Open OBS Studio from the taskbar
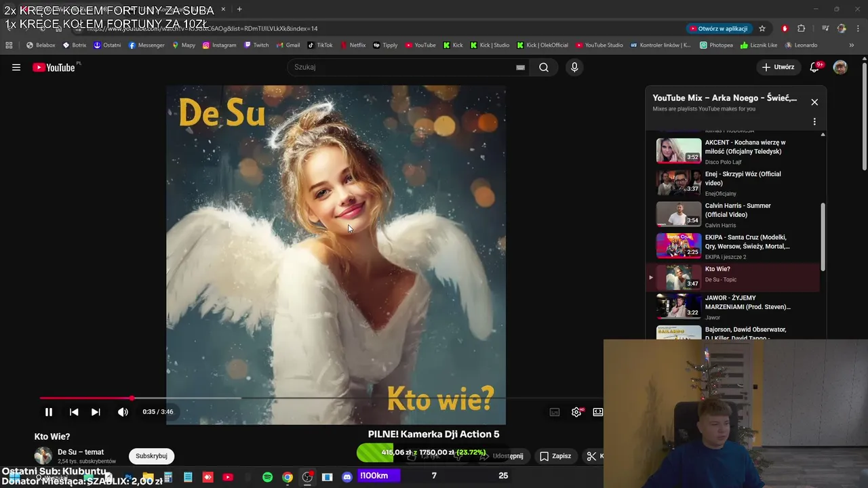 tap(307, 477)
